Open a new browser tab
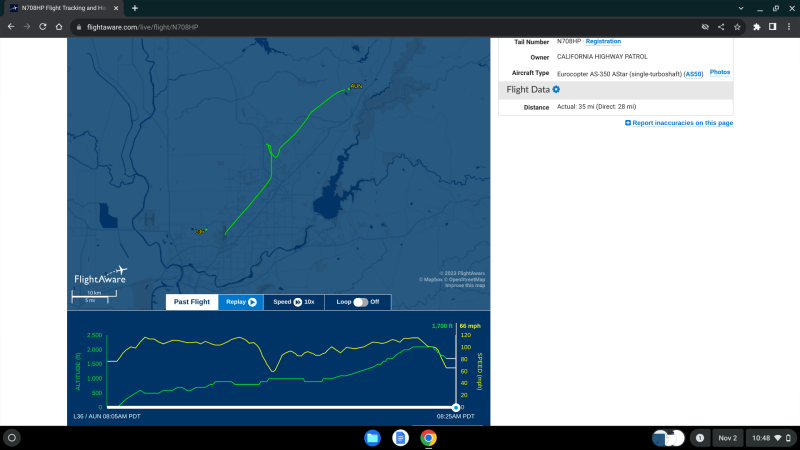Viewport: 800px width, 450px height. click(135, 8)
